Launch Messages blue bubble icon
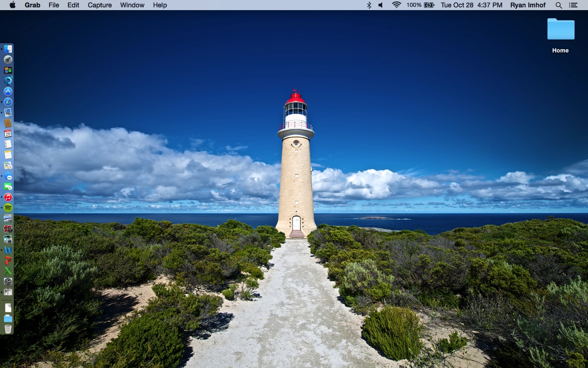Screen dimensions: 588x368 click(8, 176)
